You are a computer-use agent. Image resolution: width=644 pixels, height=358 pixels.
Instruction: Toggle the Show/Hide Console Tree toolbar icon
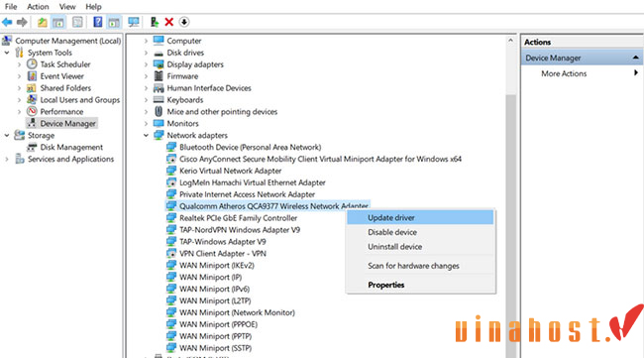pyautogui.click(x=58, y=22)
